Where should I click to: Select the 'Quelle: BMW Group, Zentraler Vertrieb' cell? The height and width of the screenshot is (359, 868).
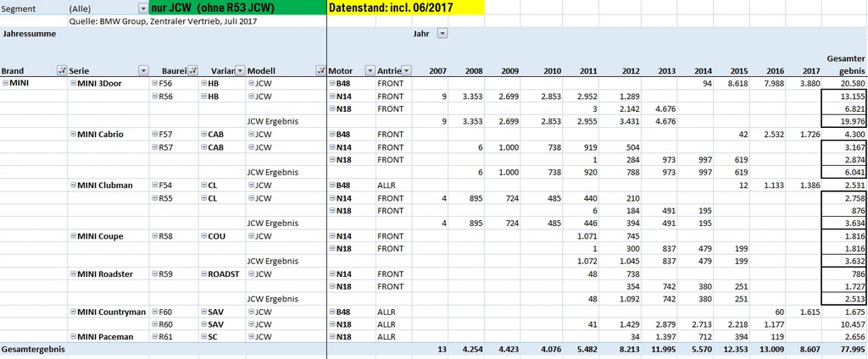[x=163, y=21]
